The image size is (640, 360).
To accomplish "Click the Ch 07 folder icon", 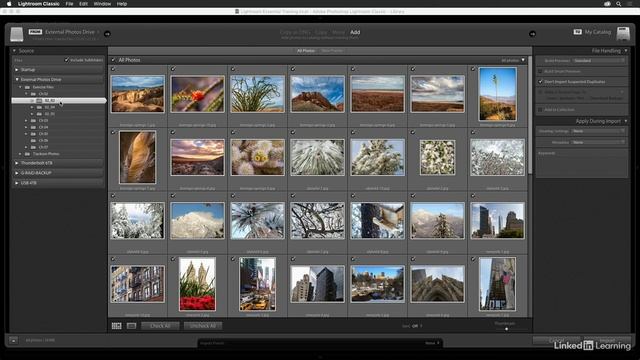I will click(33, 147).
